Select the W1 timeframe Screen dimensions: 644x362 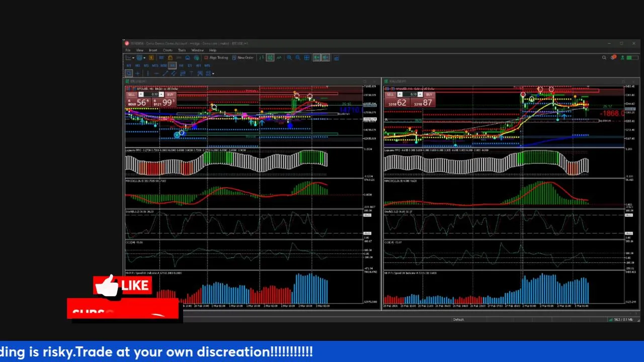198,65
